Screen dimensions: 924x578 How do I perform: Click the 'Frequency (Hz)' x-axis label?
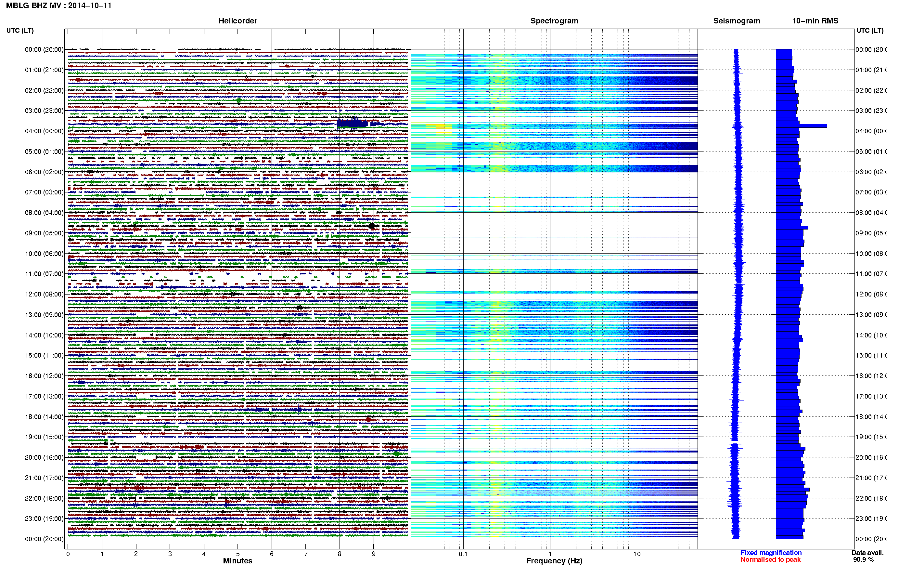click(x=554, y=561)
